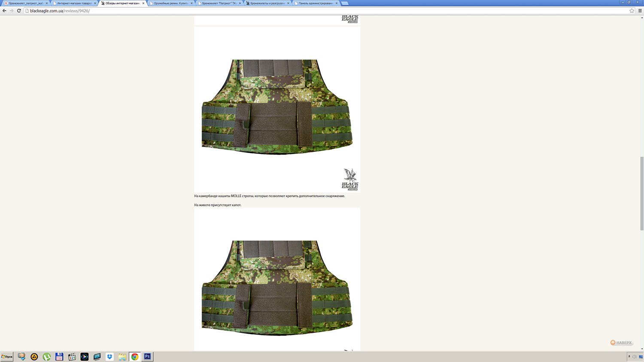Switch to the Оружейные ремни tab
The height and width of the screenshot is (362, 644).
(170, 3)
